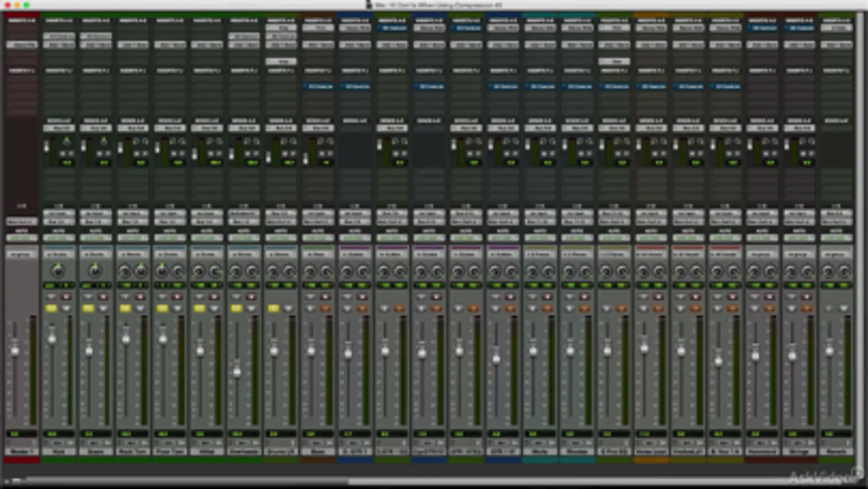
Task: Open the lower insert plug-in on the 3rd strip
Action: click(96, 45)
